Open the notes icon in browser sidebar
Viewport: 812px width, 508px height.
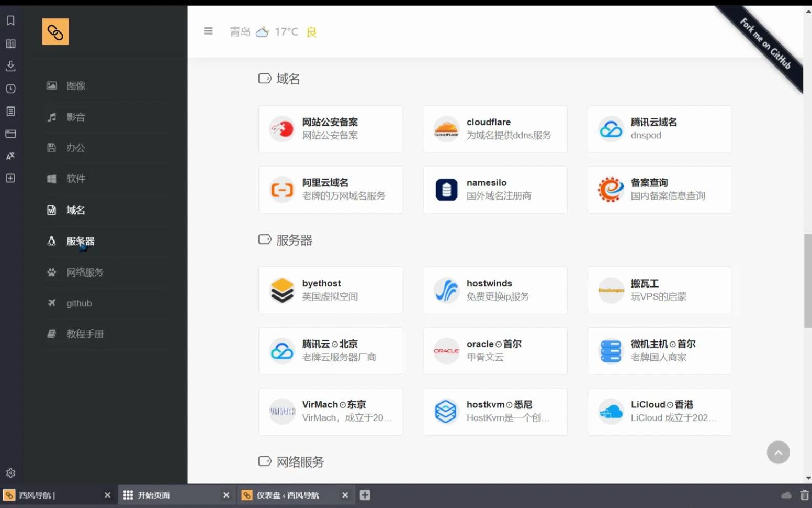pos(10,111)
